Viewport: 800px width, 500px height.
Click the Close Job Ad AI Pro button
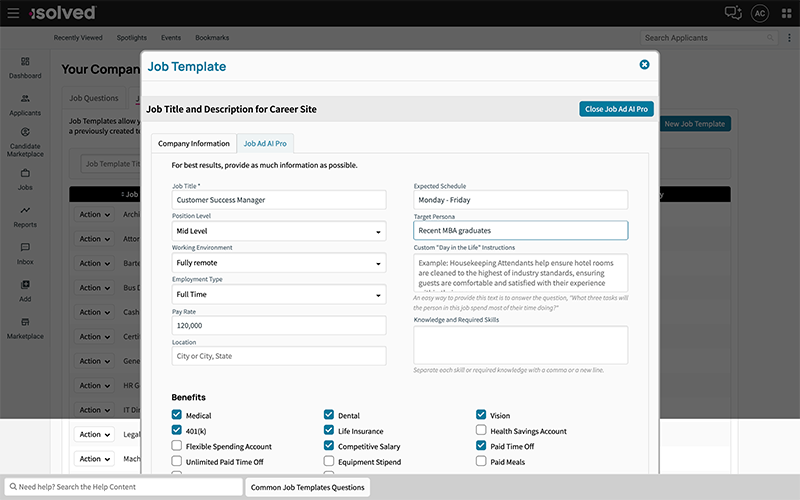tap(616, 109)
